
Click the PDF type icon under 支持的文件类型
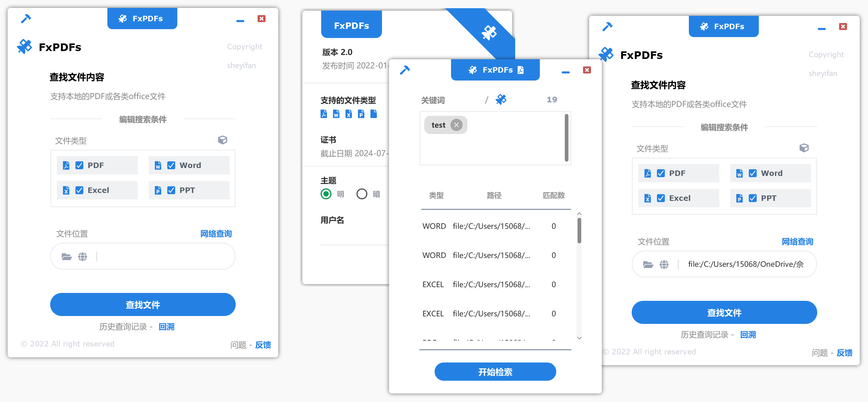324,114
